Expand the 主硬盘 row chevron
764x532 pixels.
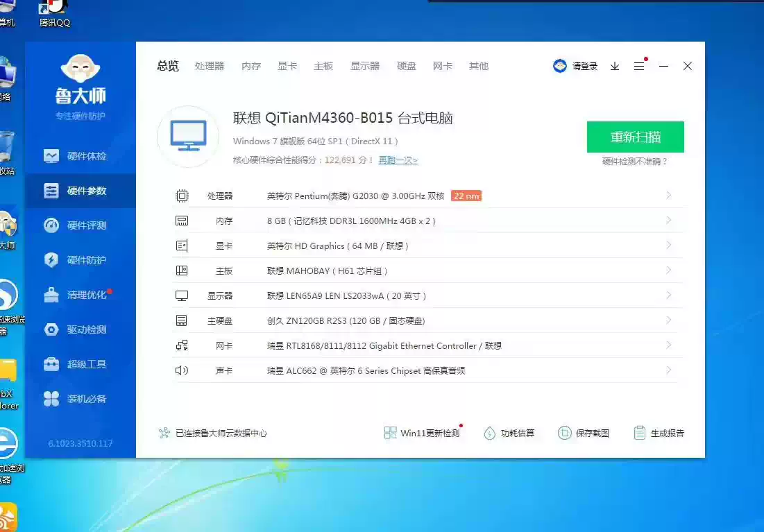[x=669, y=320]
